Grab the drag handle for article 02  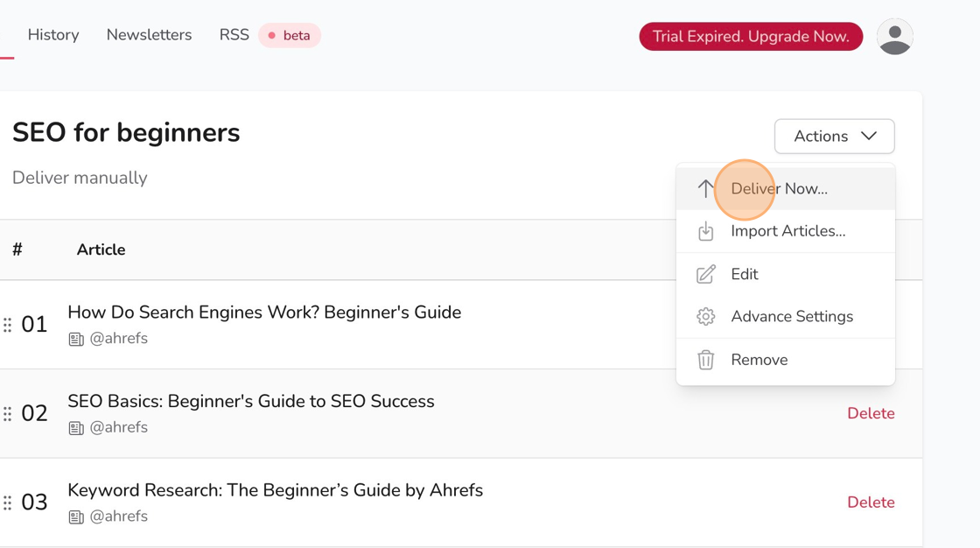[8, 413]
